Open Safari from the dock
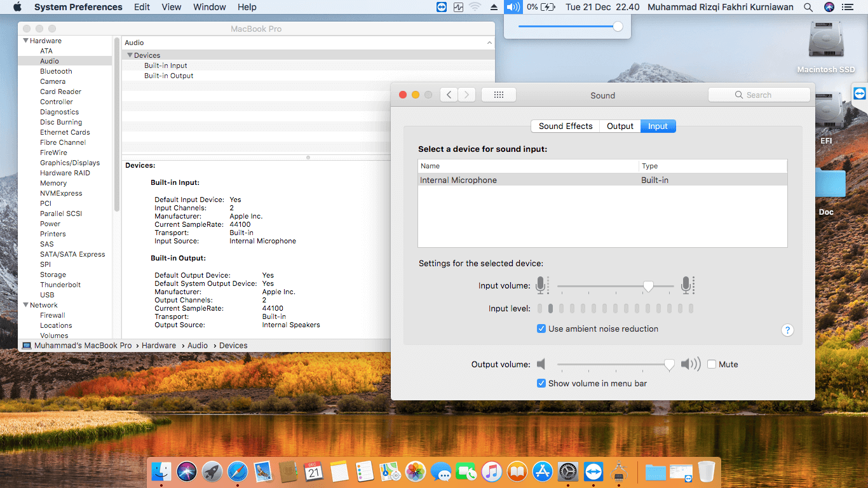 (x=238, y=471)
